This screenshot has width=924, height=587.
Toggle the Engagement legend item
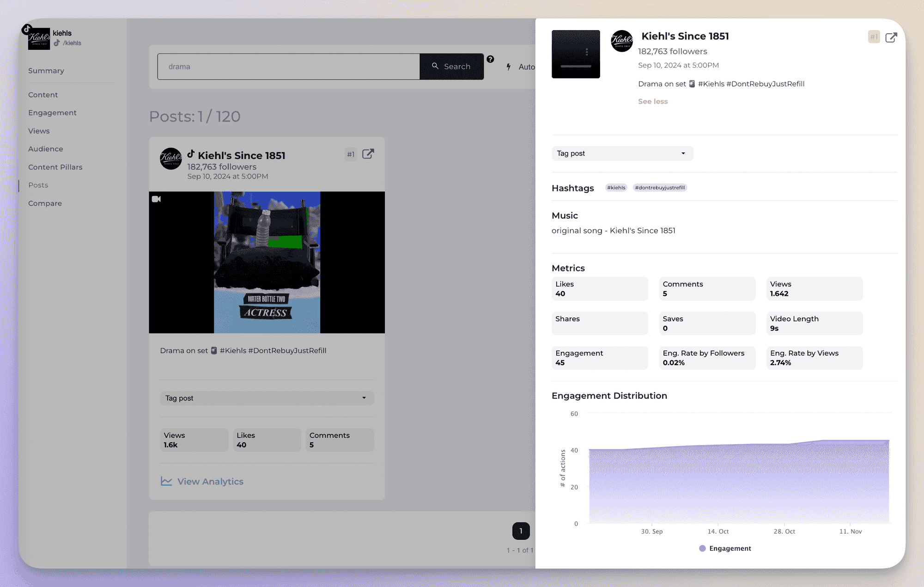pos(725,548)
